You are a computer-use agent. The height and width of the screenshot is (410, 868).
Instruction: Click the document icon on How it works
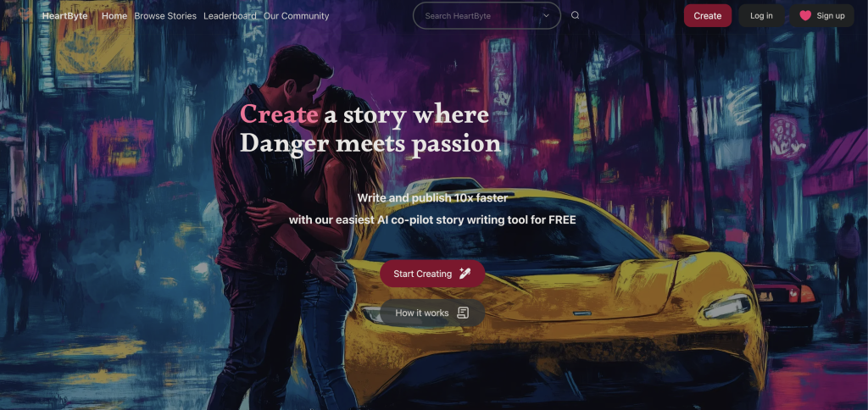pyautogui.click(x=463, y=313)
